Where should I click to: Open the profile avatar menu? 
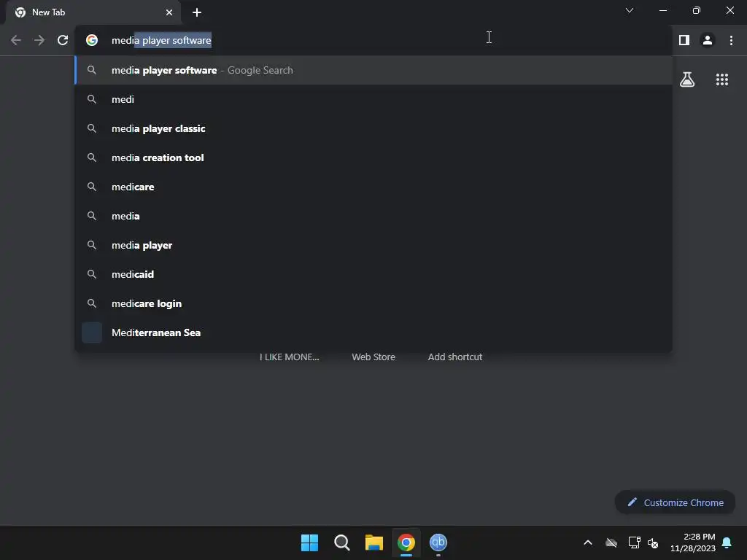[x=708, y=41]
